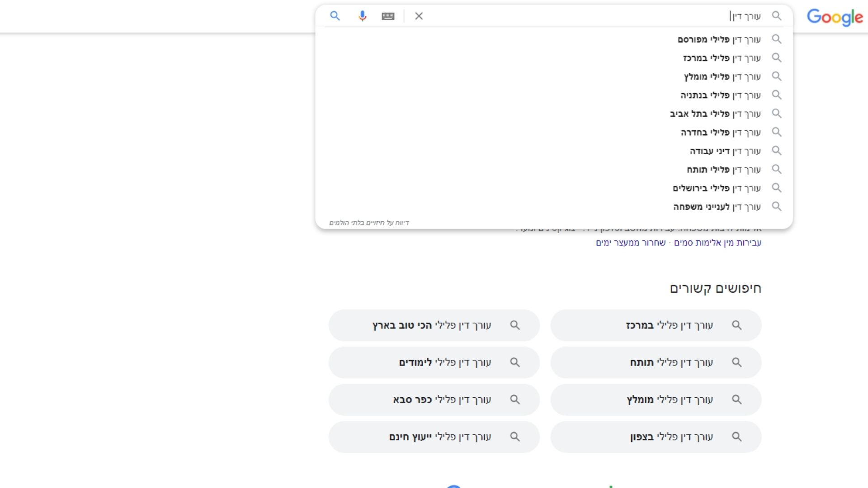The width and height of the screenshot is (868, 488).
Task: Click the חיפושים קשורים heading
Action: point(715,288)
